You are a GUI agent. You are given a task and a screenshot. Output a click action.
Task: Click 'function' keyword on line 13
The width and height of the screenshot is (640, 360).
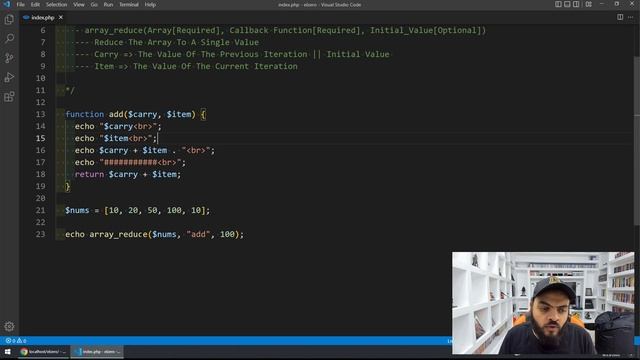(84, 114)
